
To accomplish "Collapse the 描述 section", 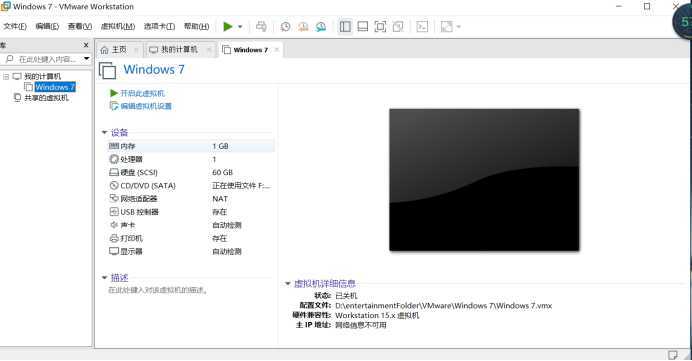I will (x=105, y=278).
